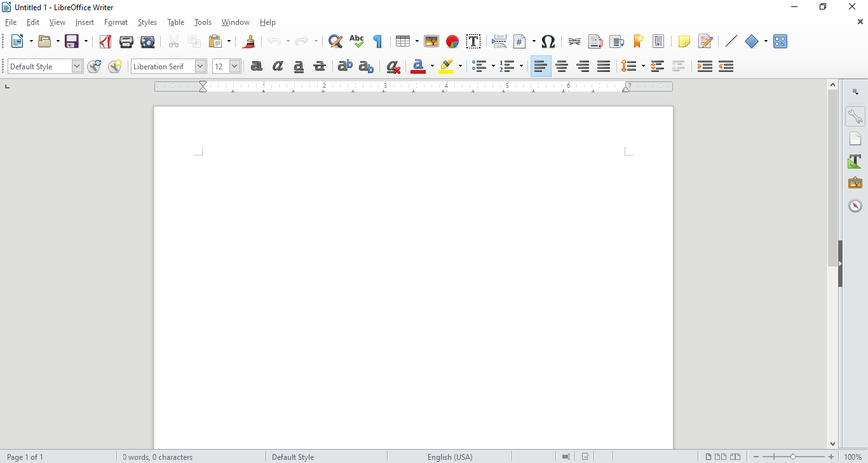Expand the highlighting color dropdown
The height and width of the screenshot is (463, 868).
coord(459,66)
